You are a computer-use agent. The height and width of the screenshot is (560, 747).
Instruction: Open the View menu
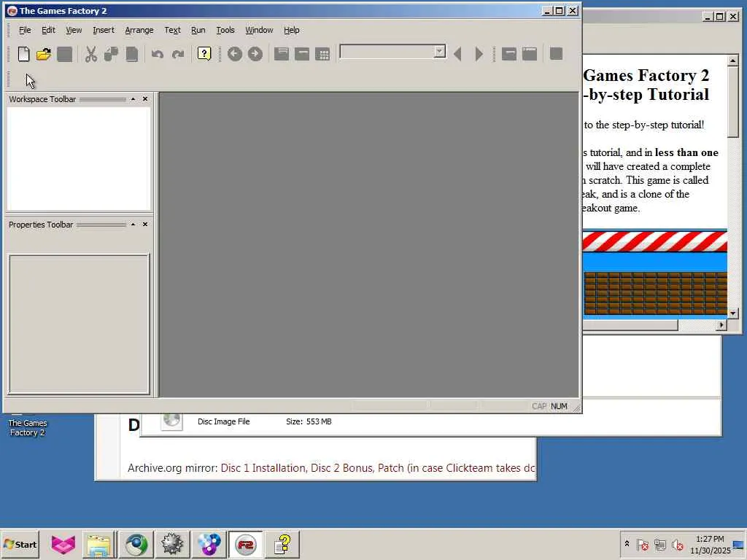74,30
